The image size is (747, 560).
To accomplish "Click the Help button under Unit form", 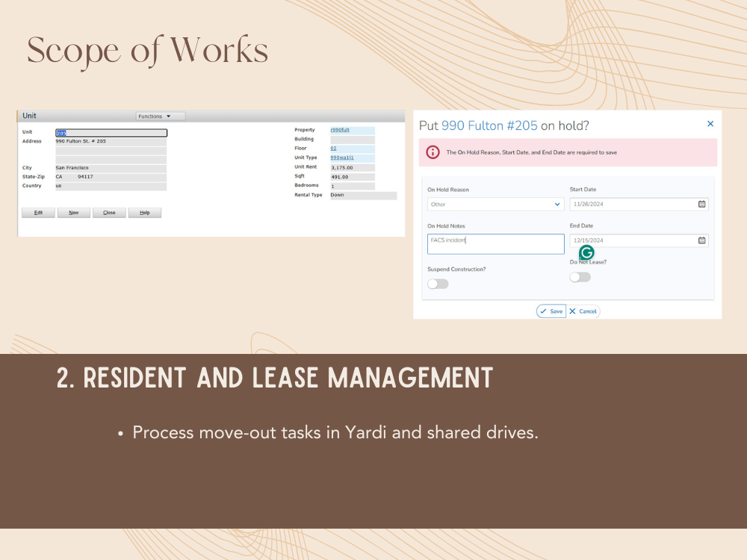I will [x=145, y=212].
